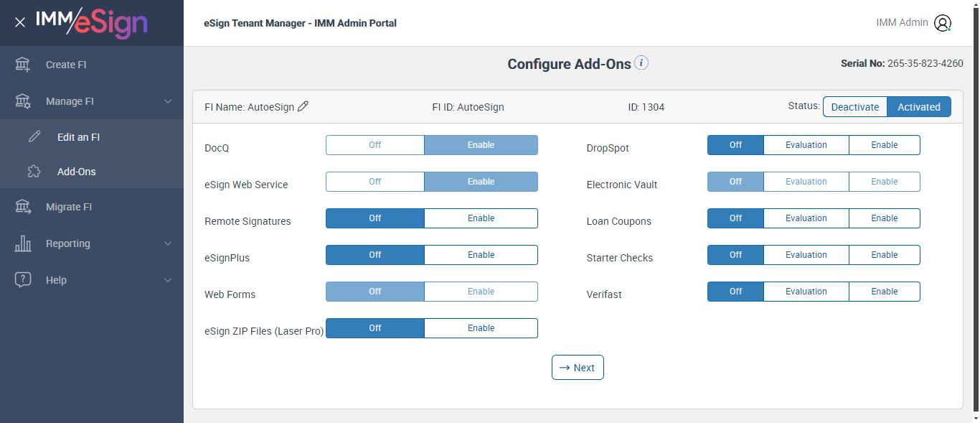The width and height of the screenshot is (980, 423).
Task: Click the Add-Ons puzzle piece icon
Action: coord(34,172)
